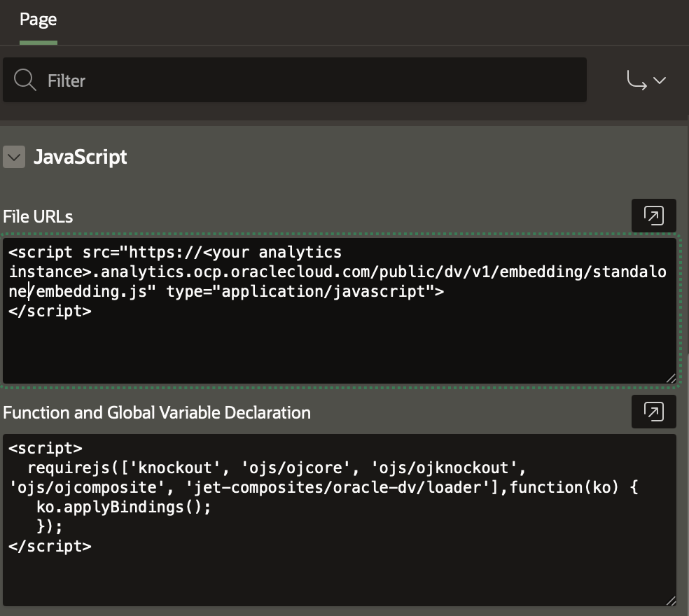Collapse the JavaScript section chevron
Viewport: 689px width, 616px height.
pyautogui.click(x=14, y=157)
